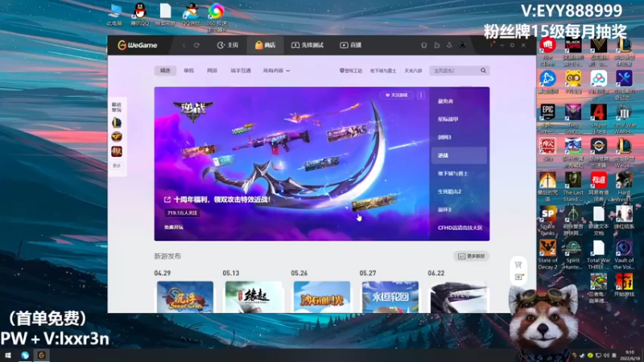Open the 此电脑 This PC desktop icon
Screen dimensions: 644x362
tap(114, 15)
